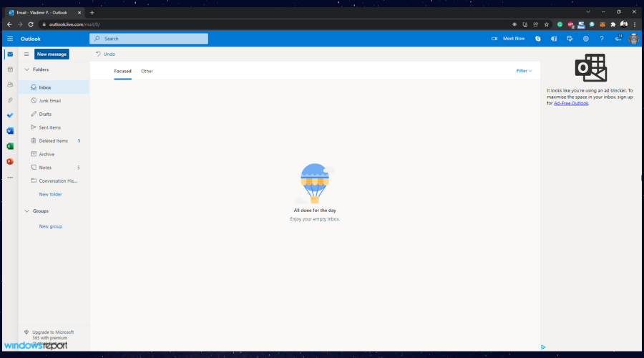Click the Grammarly extension icon
Screen dimensions: 644x358
click(x=560, y=24)
